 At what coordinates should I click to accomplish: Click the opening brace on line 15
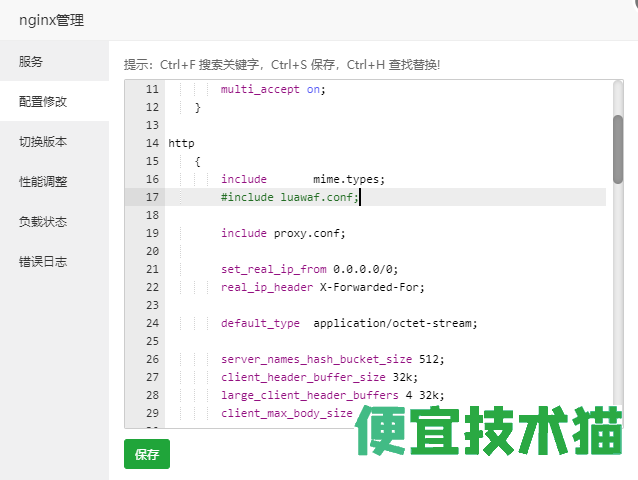tap(197, 161)
